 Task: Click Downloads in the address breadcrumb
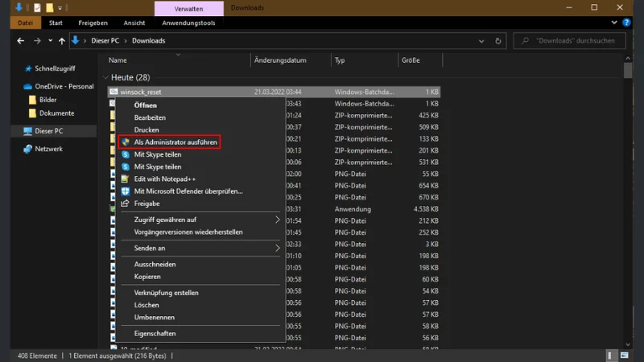148,41
